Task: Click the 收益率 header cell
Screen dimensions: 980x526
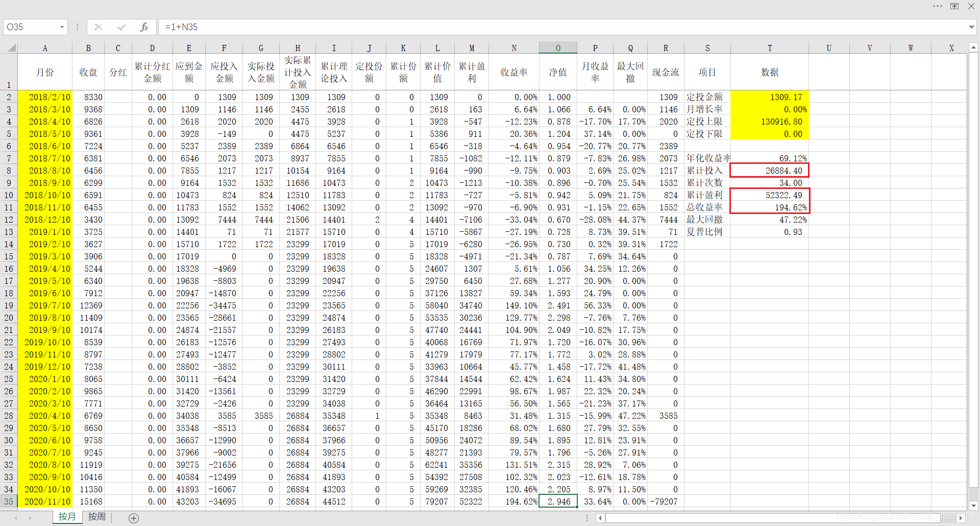Action: tap(514, 73)
